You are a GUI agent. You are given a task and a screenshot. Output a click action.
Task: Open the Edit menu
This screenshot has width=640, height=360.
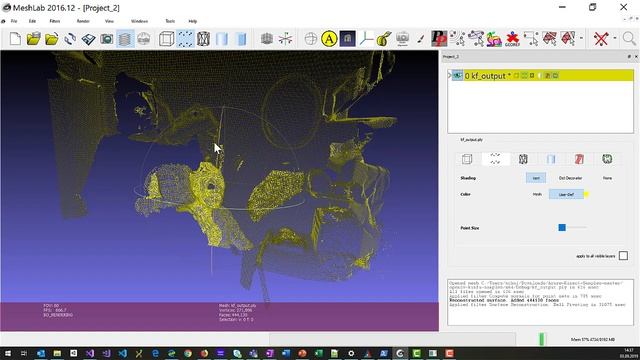(x=32, y=21)
